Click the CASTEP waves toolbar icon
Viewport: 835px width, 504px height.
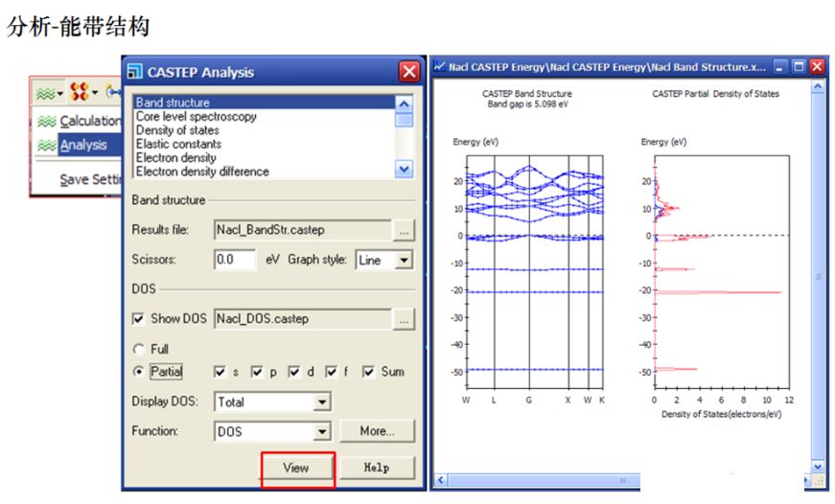[45, 93]
